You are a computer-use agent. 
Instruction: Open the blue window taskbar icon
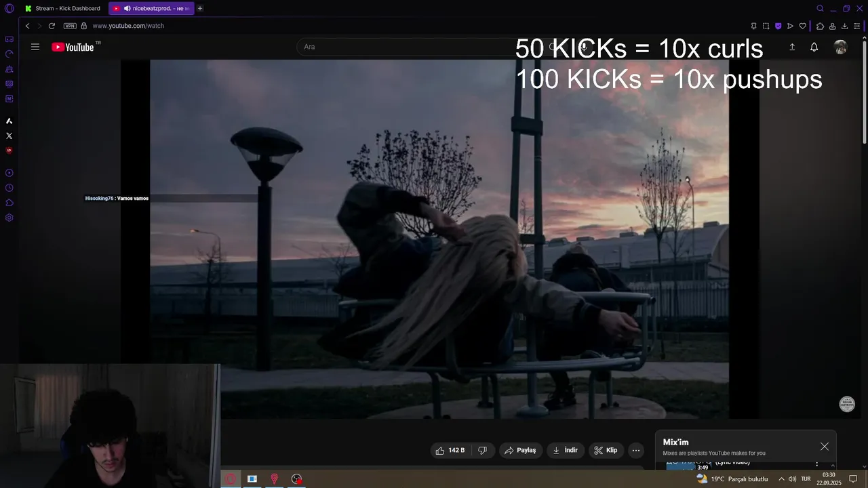point(252,479)
